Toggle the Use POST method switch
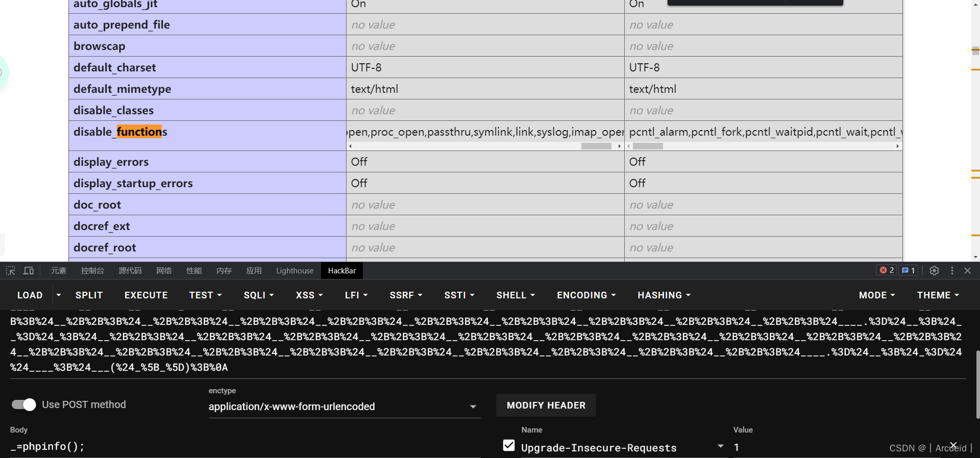The height and width of the screenshot is (458, 980). click(x=23, y=404)
